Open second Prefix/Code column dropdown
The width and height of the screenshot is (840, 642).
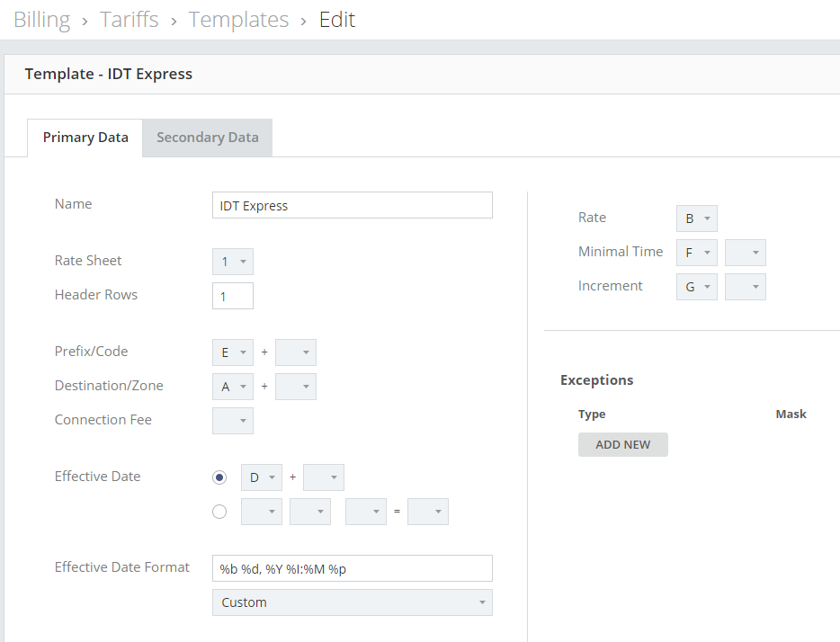(x=296, y=352)
